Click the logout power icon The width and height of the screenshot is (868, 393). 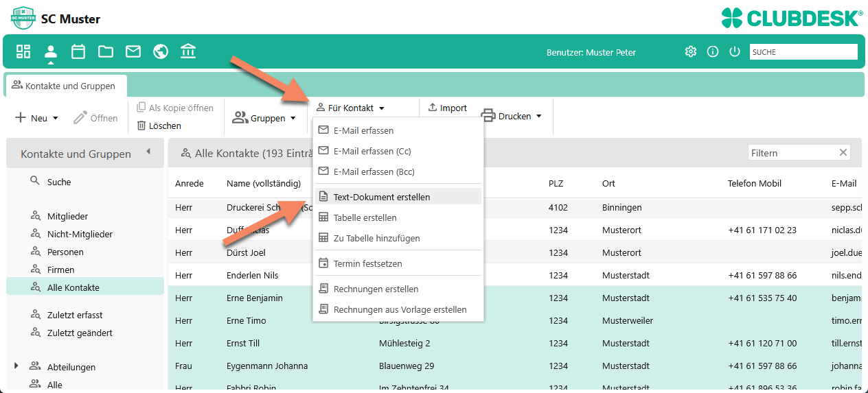coord(735,51)
